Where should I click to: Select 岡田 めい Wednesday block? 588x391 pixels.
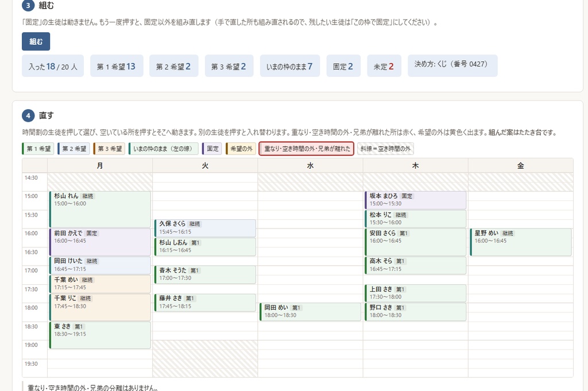[311, 312]
